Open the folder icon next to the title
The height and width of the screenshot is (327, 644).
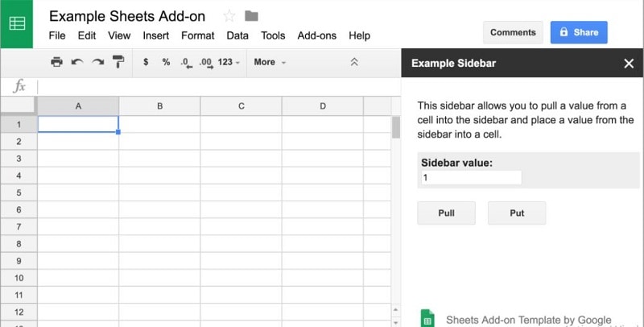coord(251,16)
